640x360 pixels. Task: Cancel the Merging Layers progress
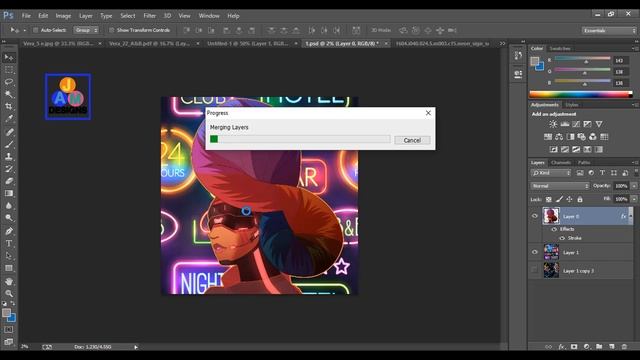412,140
